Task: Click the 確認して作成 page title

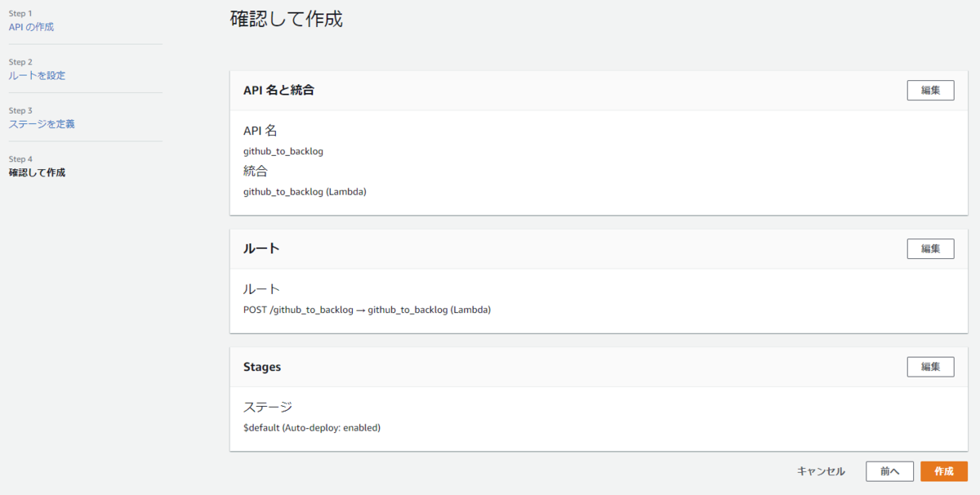Action: (x=286, y=19)
